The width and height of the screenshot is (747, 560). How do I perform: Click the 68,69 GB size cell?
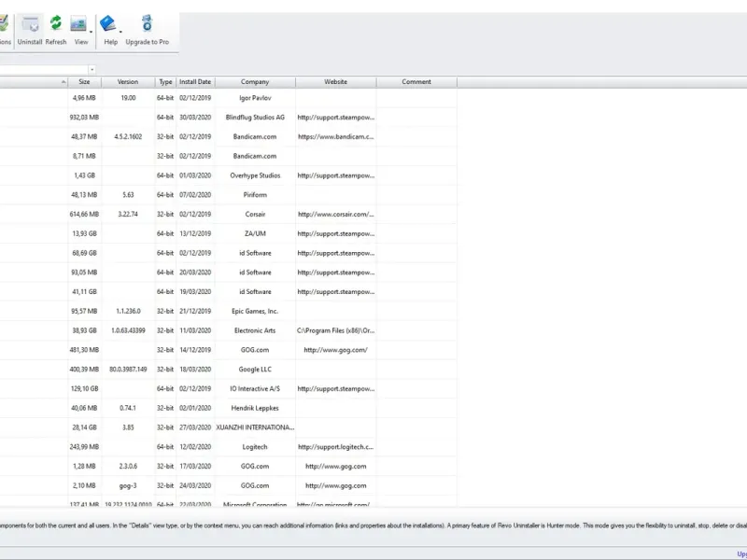coord(84,253)
